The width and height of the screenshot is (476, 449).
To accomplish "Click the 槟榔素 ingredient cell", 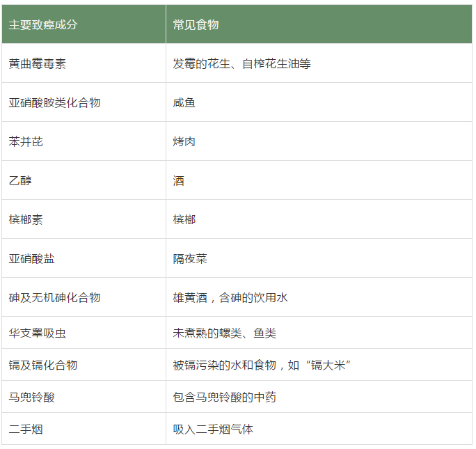I will 26,219.
